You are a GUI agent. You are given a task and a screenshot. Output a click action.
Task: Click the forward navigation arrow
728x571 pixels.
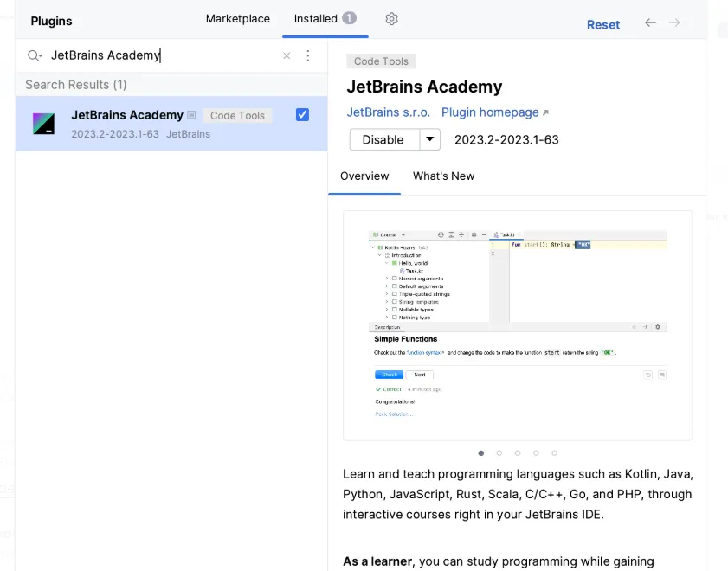click(x=674, y=24)
